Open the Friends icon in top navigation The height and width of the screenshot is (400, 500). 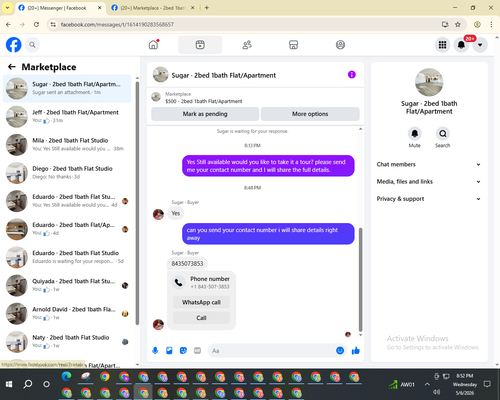(x=247, y=45)
